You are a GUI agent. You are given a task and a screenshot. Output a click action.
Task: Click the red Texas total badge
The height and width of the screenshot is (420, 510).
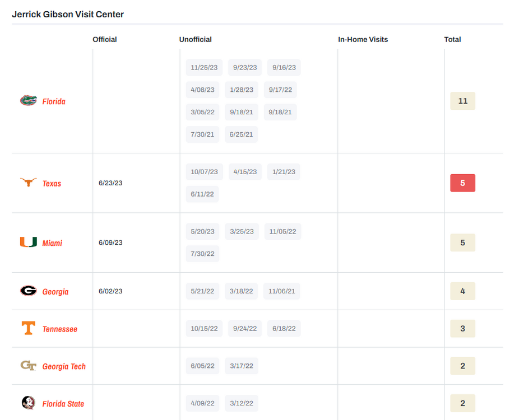click(x=462, y=183)
